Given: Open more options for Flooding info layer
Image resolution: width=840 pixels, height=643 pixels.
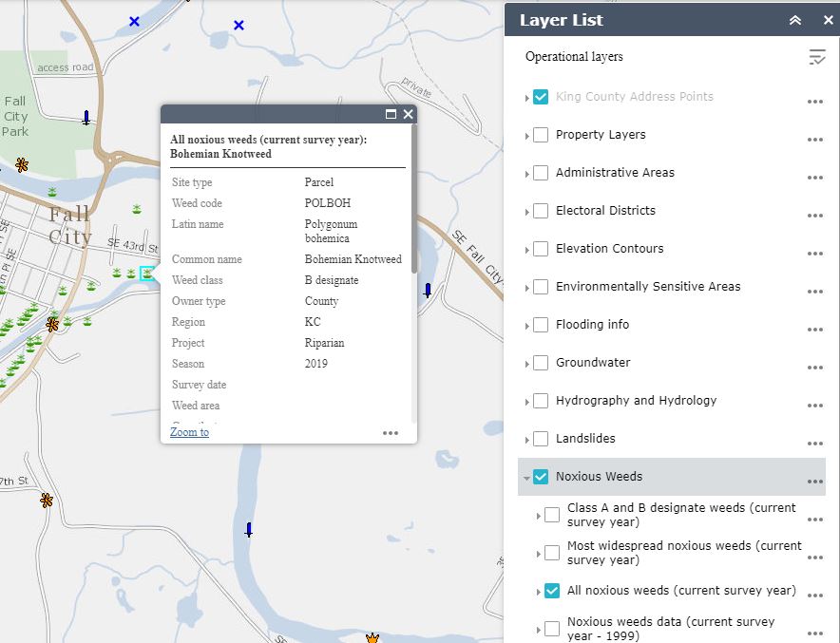Looking at the screenshot, I should (x=814, y=330).
